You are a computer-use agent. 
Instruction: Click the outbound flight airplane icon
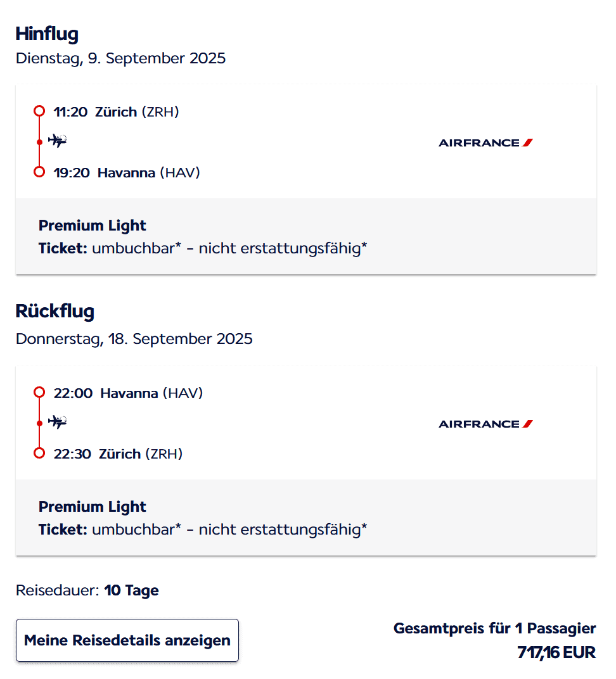click(57, 141)
